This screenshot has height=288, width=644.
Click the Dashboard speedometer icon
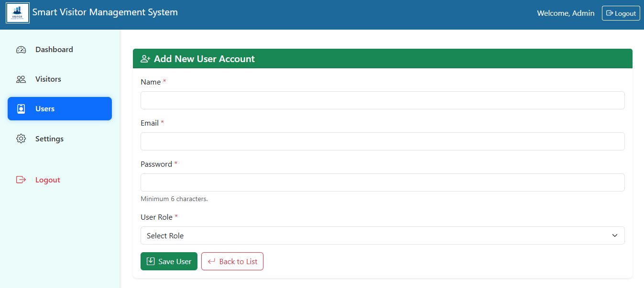tap(21, 50)
